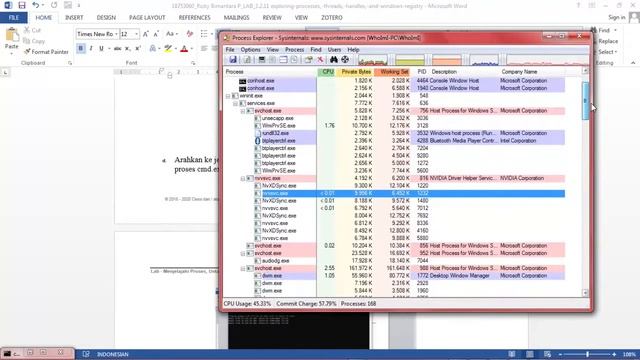This screenshot has width=640, height=360.
Task: Click Zoom In plus button in Word
Action: (614, 354)
